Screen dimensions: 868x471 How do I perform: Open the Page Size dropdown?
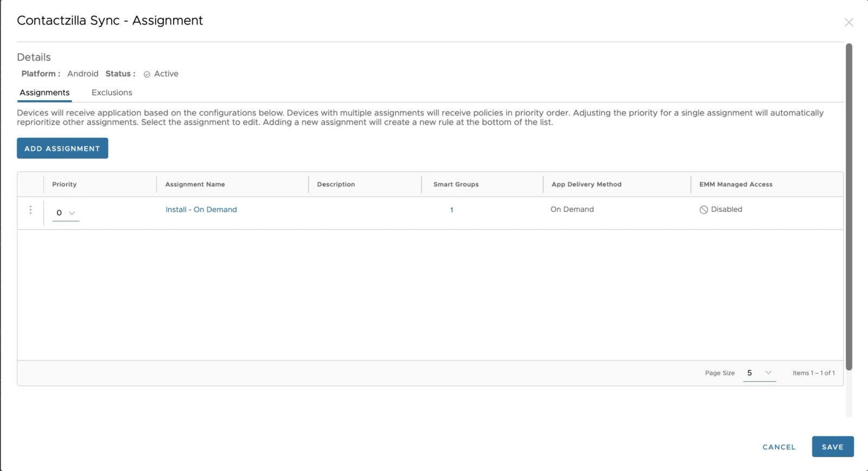(759, 373)
